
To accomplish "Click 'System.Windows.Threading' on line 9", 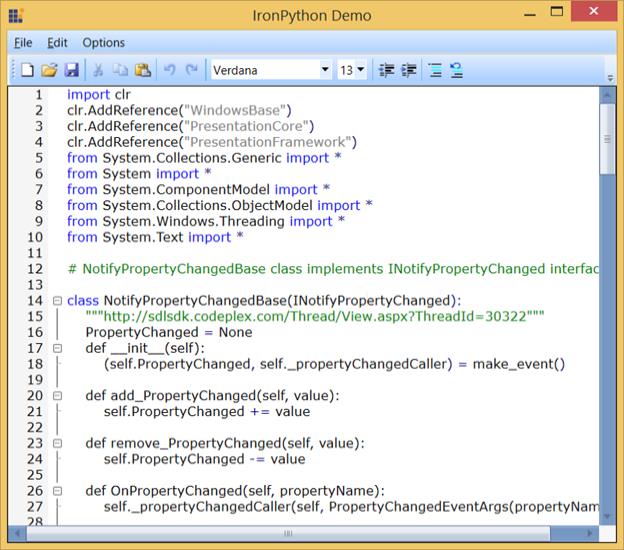I will pyautogui.click(x=194, y=221).
